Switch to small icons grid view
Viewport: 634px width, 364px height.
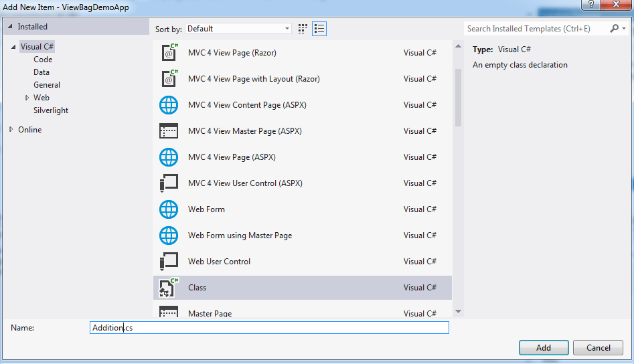pos(303,29)
